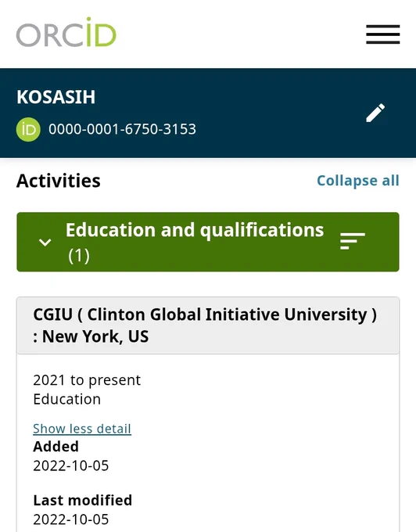Edit the name using the pencil icon

click(375, 113)
